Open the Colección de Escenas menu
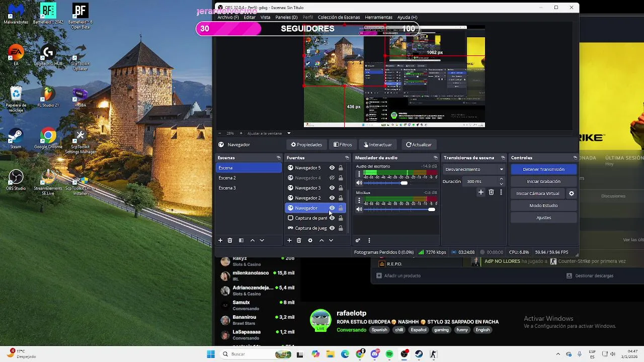 [x=339, y=17]
